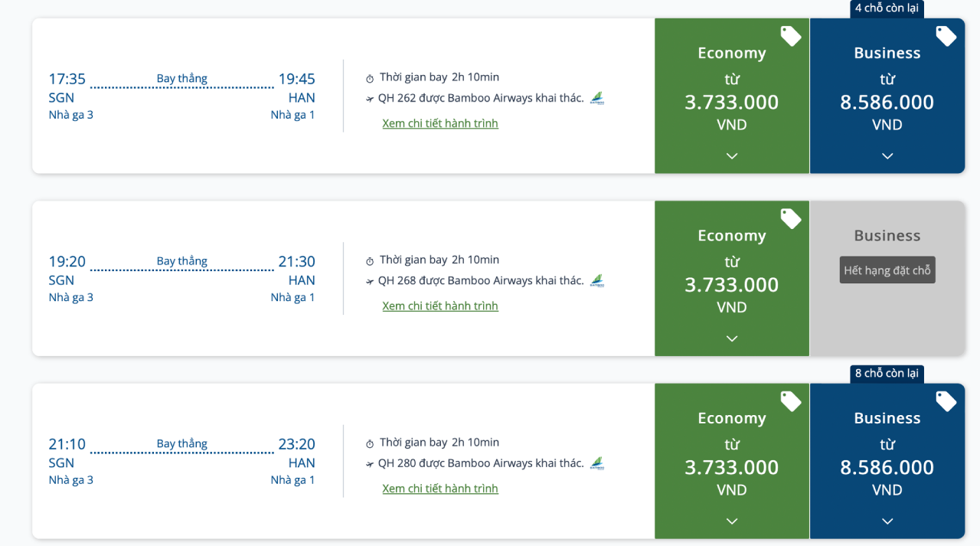Click the price tag icon on 21:10 Business
The width and height of the screenshot is (980, 546).
click(x=946, y=401)
